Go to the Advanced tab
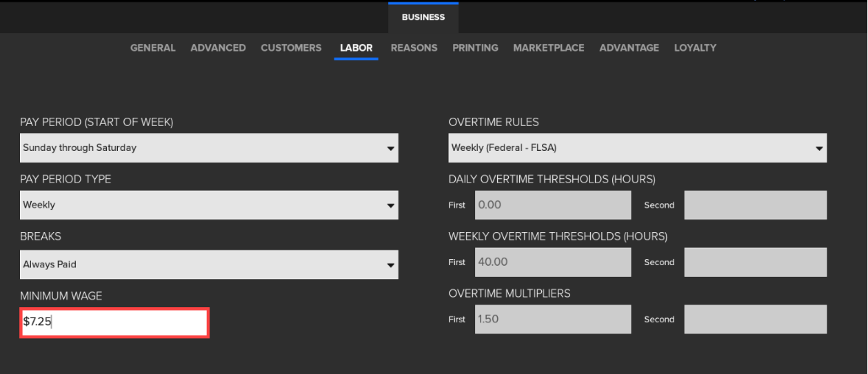This screenshot has height=374, width=868. click(218, 48)
